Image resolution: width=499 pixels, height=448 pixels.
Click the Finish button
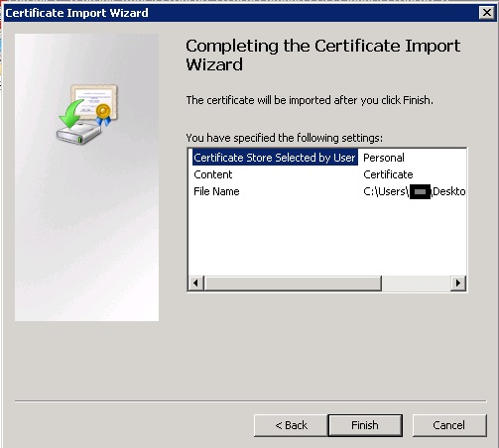point(365,425)
